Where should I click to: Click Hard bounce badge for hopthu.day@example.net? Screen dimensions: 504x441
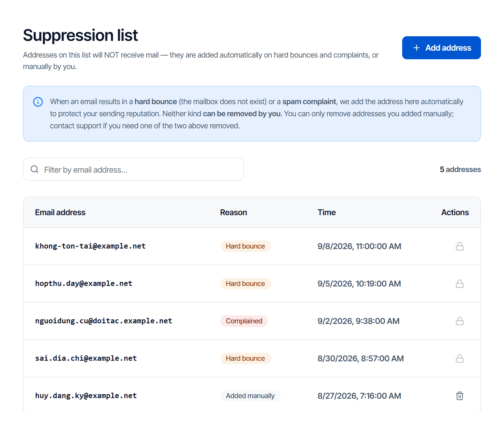pos(245,284)
